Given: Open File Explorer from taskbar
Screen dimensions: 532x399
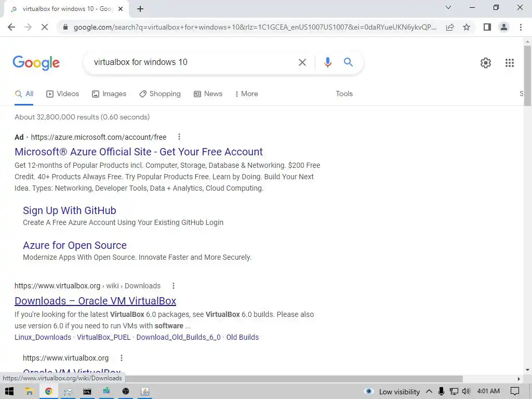Looking at the screenshot, I should [x=29, y=392].
